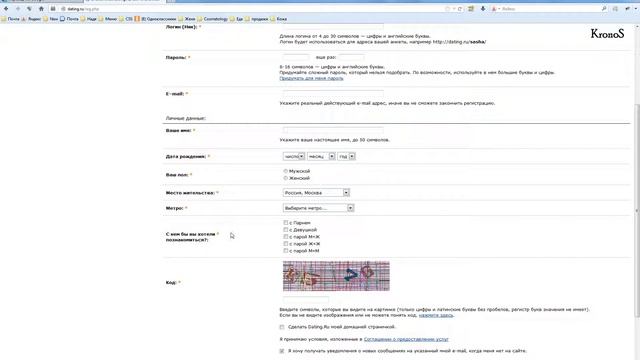Screen dimensions: 640x360
Task: Open the downloads arrow icon in toolbar
Action: (x=482, y=9)
